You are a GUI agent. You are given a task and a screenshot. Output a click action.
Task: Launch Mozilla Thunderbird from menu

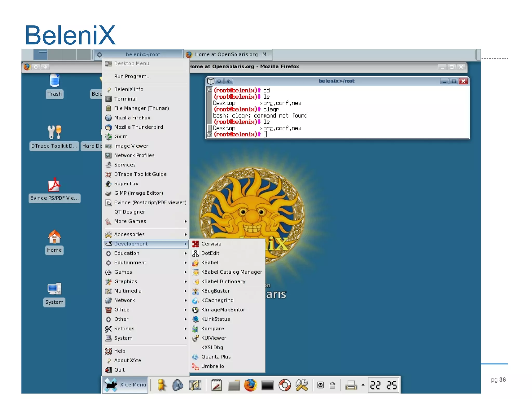145,127
